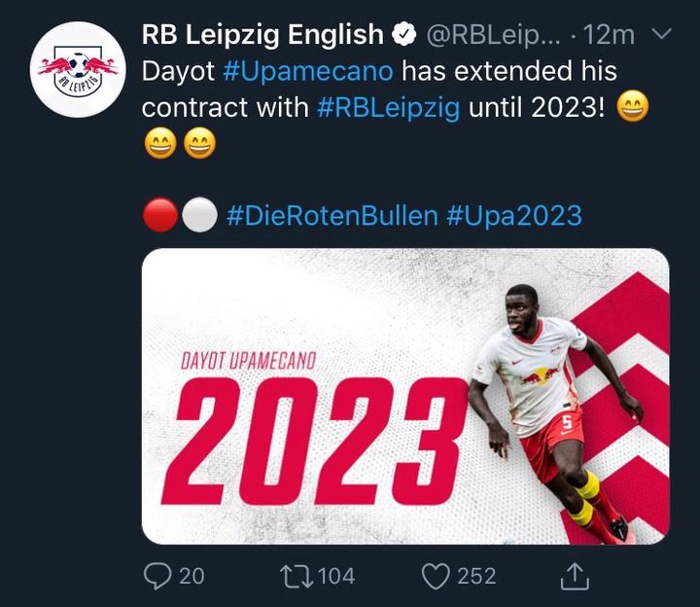
Task: Open the reply speech bubble icon
Action: click(157, 576)
